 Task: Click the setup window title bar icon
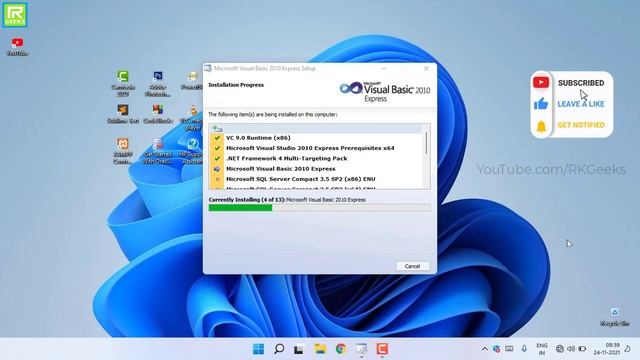point(208,68)
